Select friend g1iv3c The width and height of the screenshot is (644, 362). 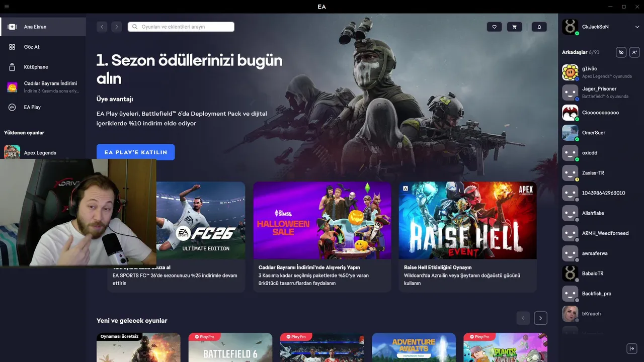tap(601, 72)
